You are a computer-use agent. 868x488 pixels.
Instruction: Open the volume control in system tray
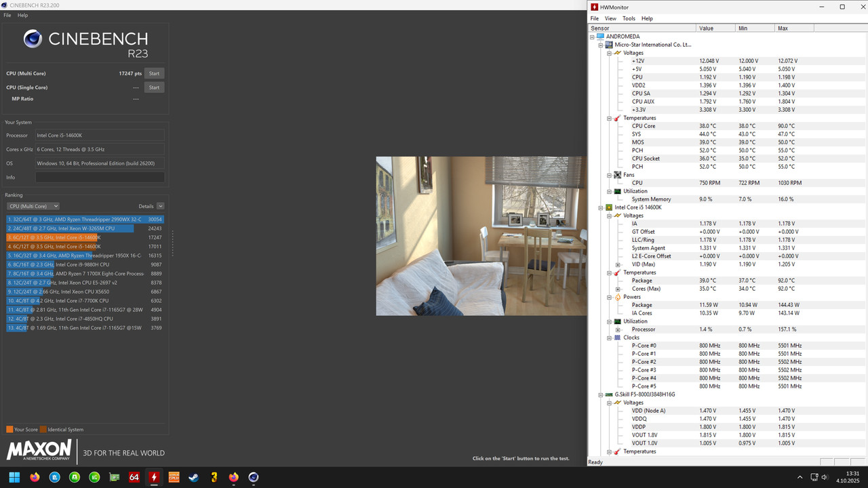pos(825,477)
